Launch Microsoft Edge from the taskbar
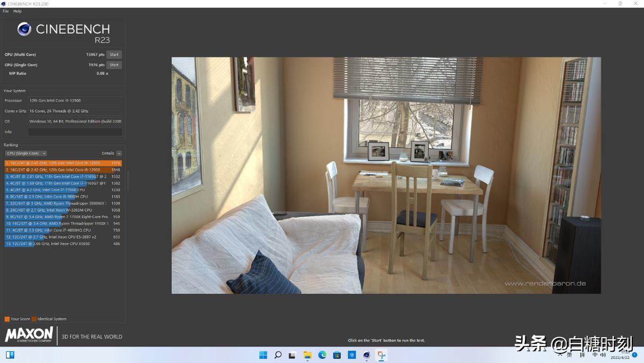 323,355
